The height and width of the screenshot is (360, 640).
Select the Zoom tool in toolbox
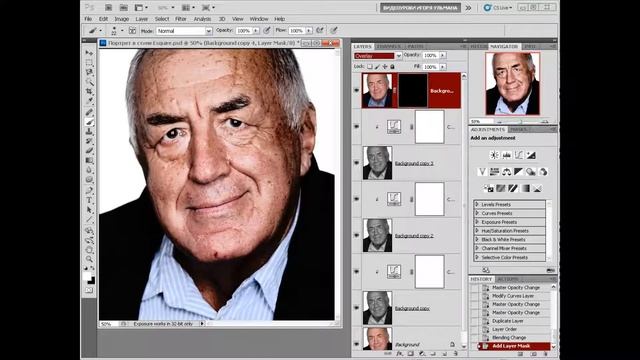(x=89, y=259)
